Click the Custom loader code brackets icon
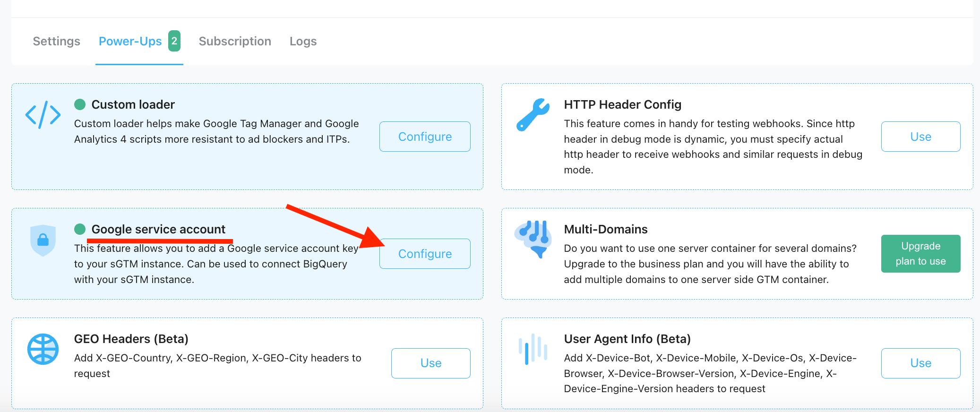 [43, 114]
